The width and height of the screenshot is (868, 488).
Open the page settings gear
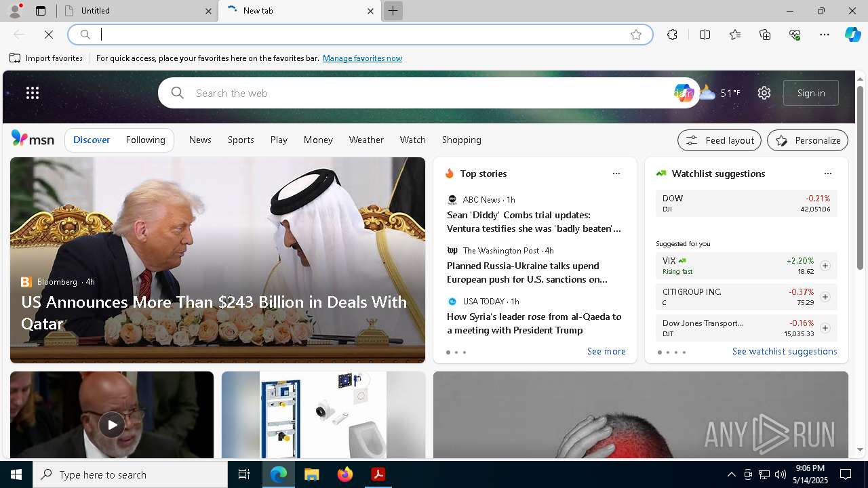pyautogui.click(x=764, y=93)
